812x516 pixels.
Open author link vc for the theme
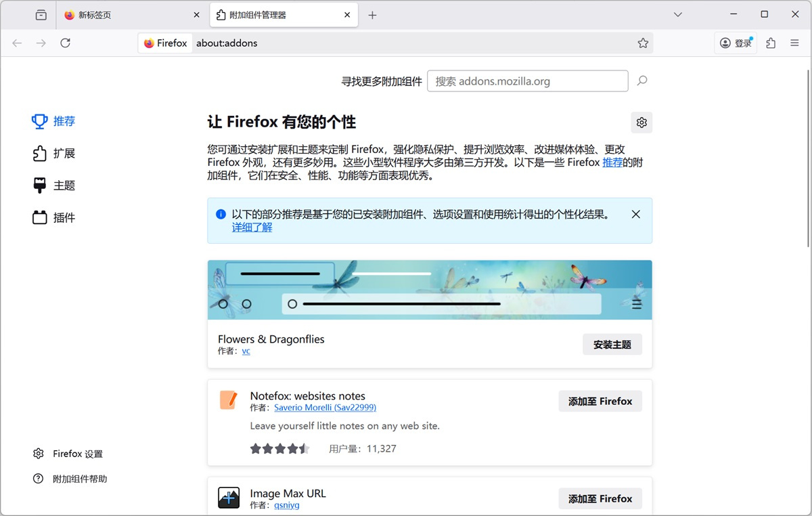(x=246, y=351)
